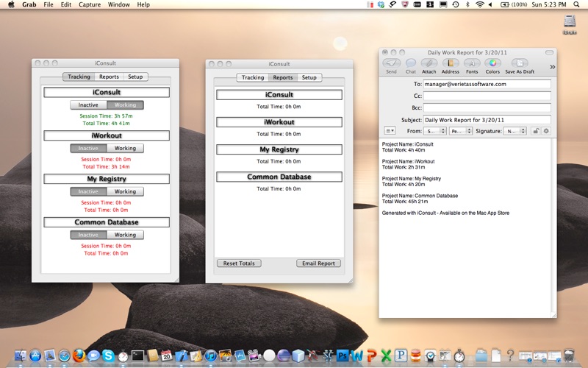Click the battery status icon
Screen dimensions: 588x368
(505, 4)
